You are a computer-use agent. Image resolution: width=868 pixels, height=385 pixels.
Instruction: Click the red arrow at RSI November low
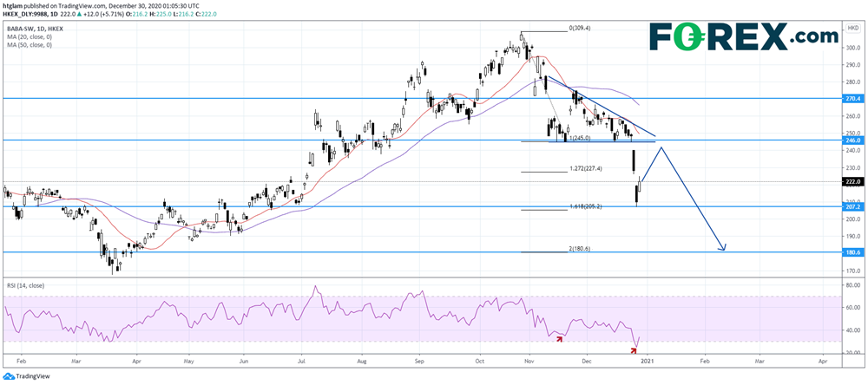point(560,336)
